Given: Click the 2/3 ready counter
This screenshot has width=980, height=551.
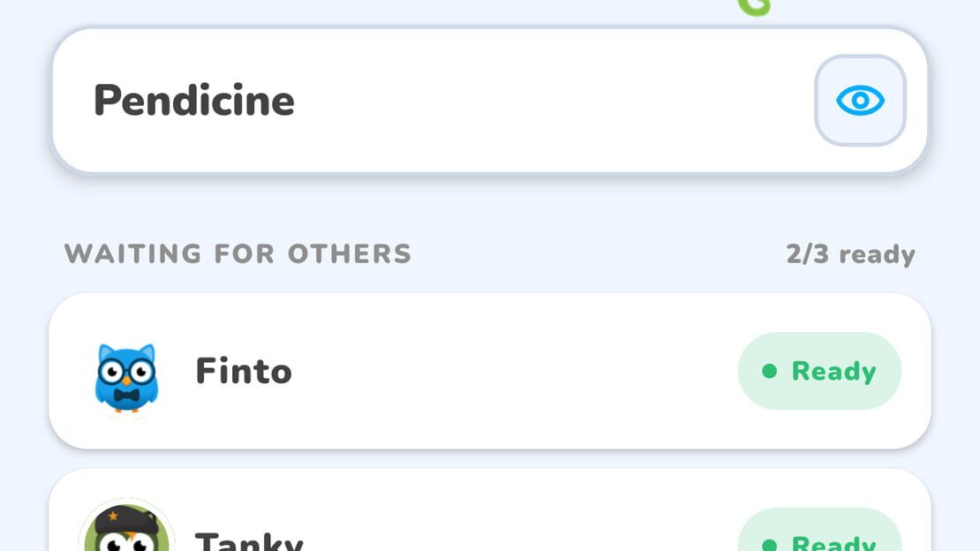Looking at the screenshot, I should coord(850,254).
